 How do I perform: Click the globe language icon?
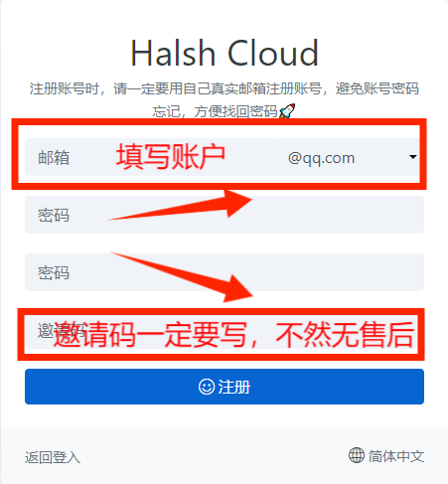[357, 455]
